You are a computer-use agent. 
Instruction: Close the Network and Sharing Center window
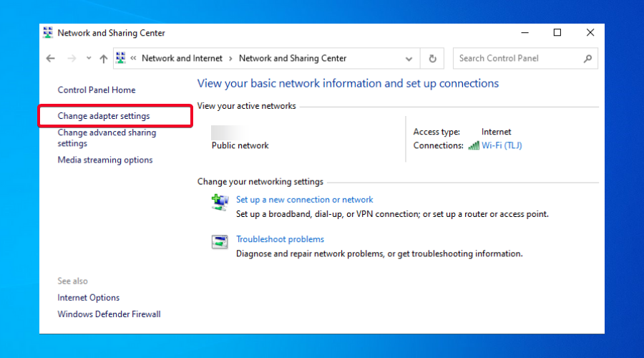coord(590,32)
